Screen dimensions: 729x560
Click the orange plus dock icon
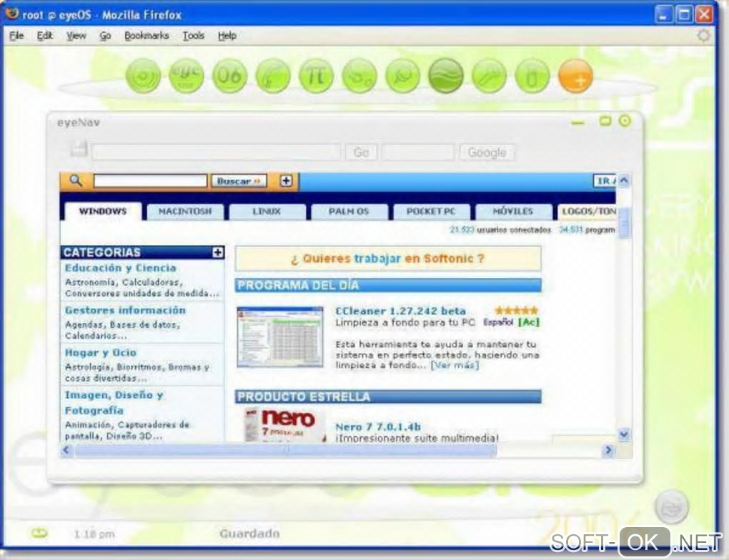point(575,76)
